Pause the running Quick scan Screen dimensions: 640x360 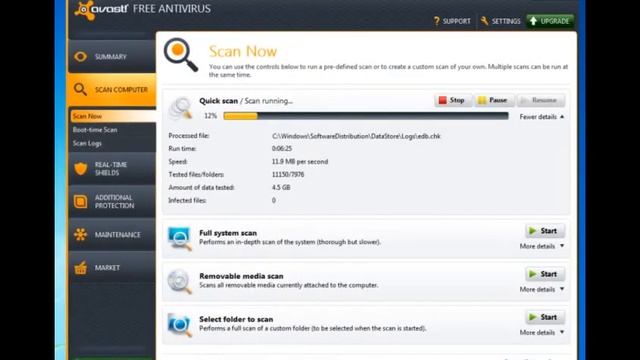point(493,100)
